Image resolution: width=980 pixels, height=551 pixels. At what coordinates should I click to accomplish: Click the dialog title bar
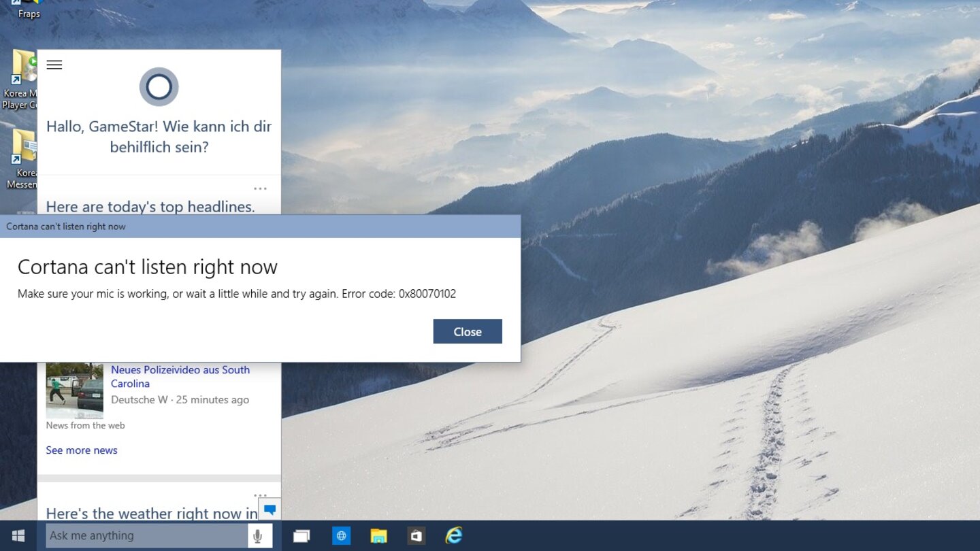261,227
